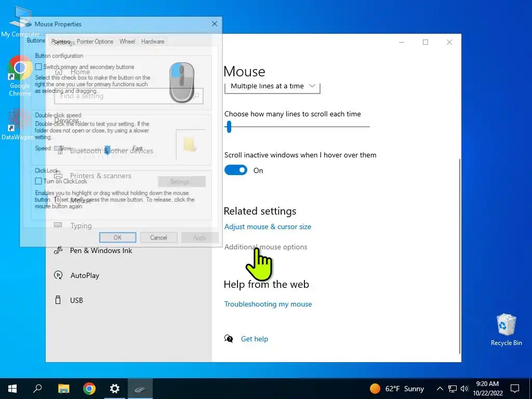The width and height of the screenshot is (532, 399).
Task: Click Additional mouse options link
Action: tap(265, 247)
